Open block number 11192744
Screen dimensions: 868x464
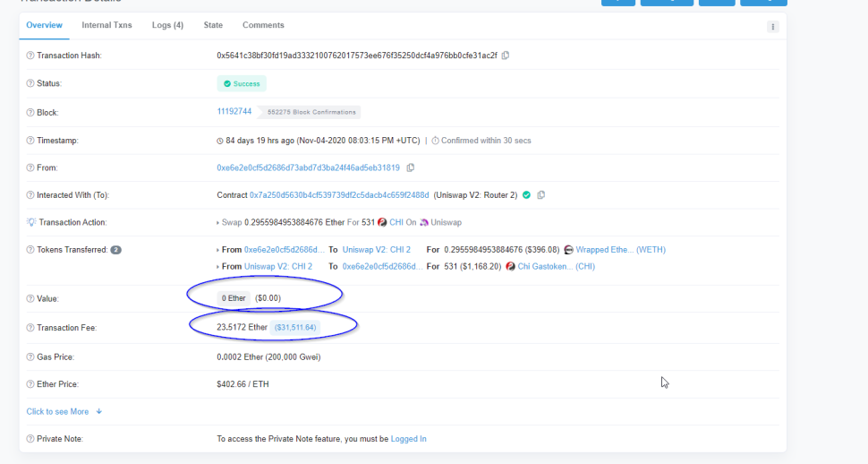(x=234, y=111)
